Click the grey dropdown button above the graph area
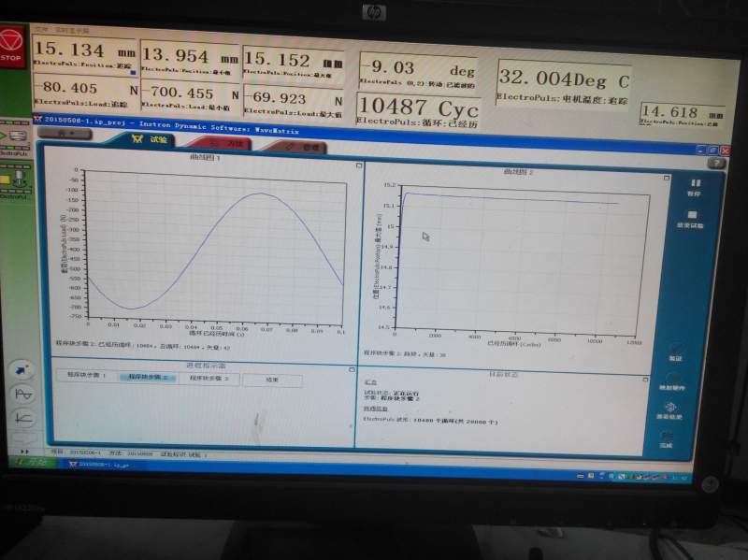The width and height of the screenshot is (748, 560). 65,134
